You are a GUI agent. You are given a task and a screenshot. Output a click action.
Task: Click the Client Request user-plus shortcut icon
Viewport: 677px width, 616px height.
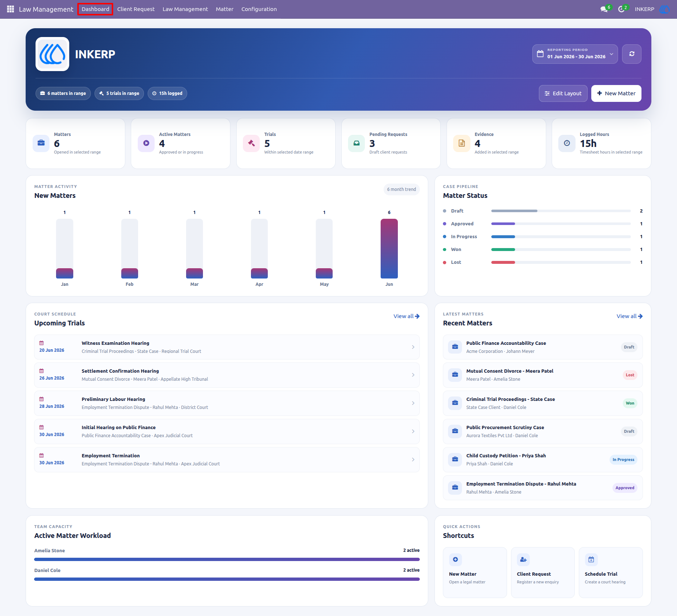click(x=524, y=560)
